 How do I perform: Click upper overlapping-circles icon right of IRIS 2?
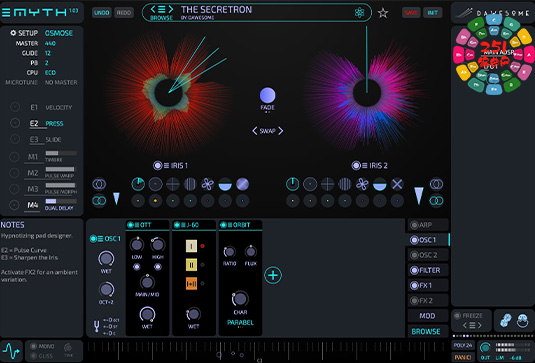point(436,184)
